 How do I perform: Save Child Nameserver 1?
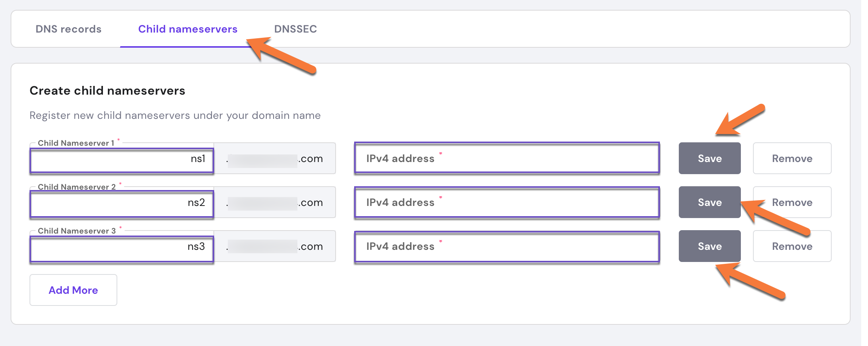coord(709,158)
